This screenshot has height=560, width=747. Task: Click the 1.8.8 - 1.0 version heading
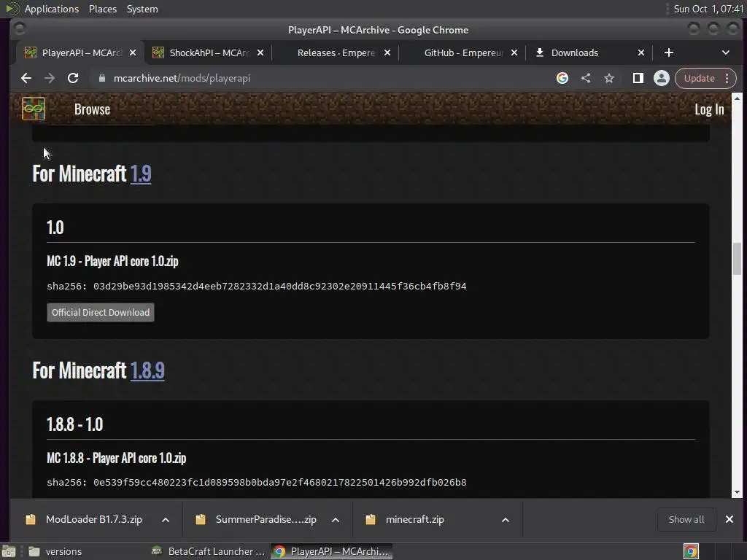(x=75, y=424)
